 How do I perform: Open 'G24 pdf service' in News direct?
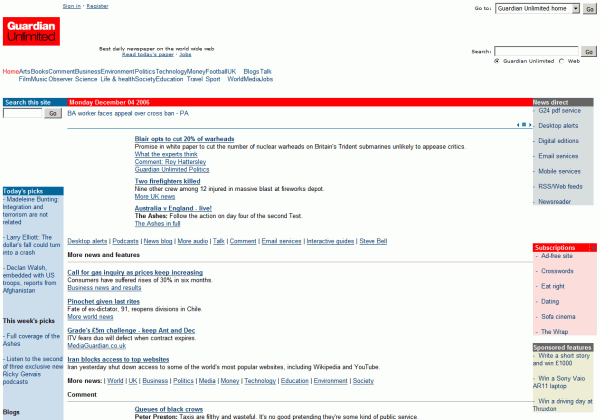click(x=559, y=111)
